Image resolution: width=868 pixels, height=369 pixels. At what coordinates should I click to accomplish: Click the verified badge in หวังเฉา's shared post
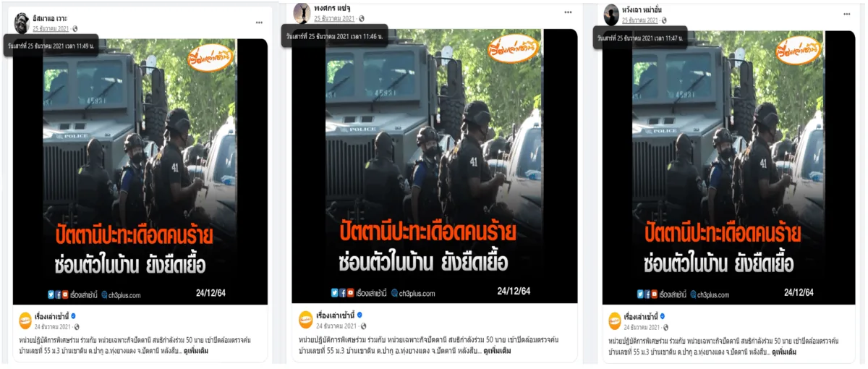pos(663,317)
